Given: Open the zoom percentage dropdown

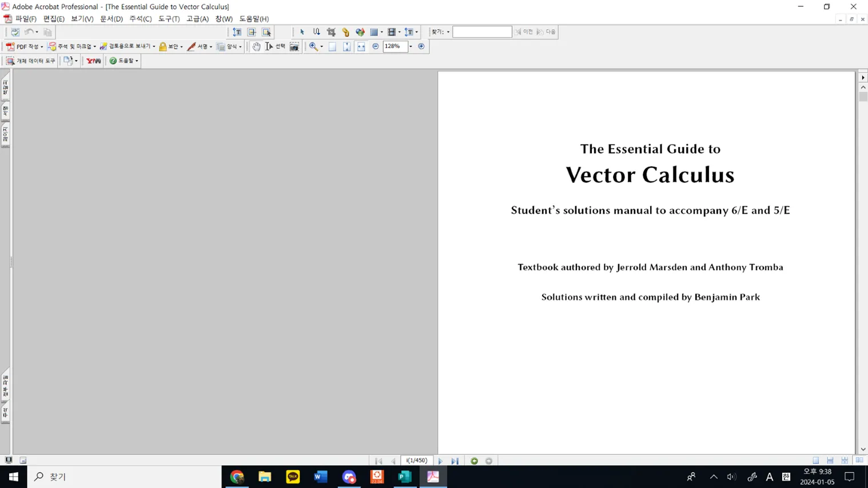Looking at the screenshot, I should [x=411, y=47].
